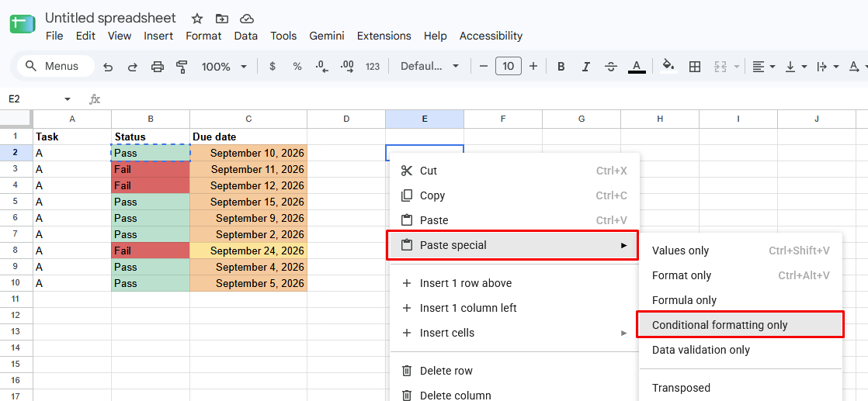Click the Cut scissors icon in the context menu
Screen dimensions: 868x401
(407, 171)
